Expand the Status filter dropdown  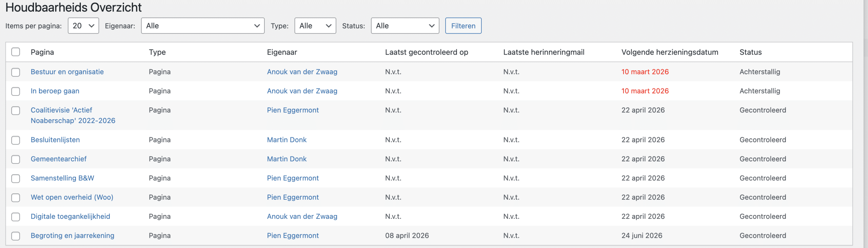pos(405,26)
